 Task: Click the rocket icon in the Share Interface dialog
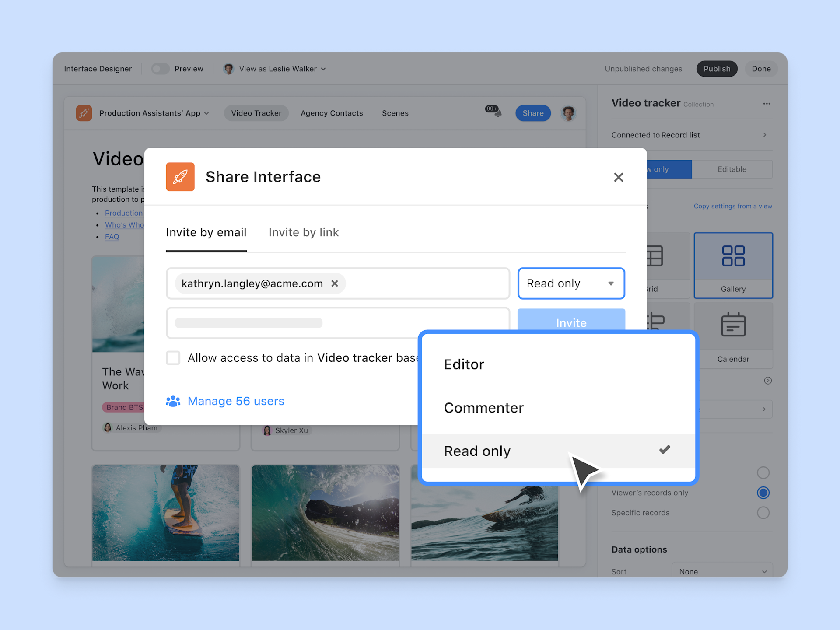click(180, 177)
